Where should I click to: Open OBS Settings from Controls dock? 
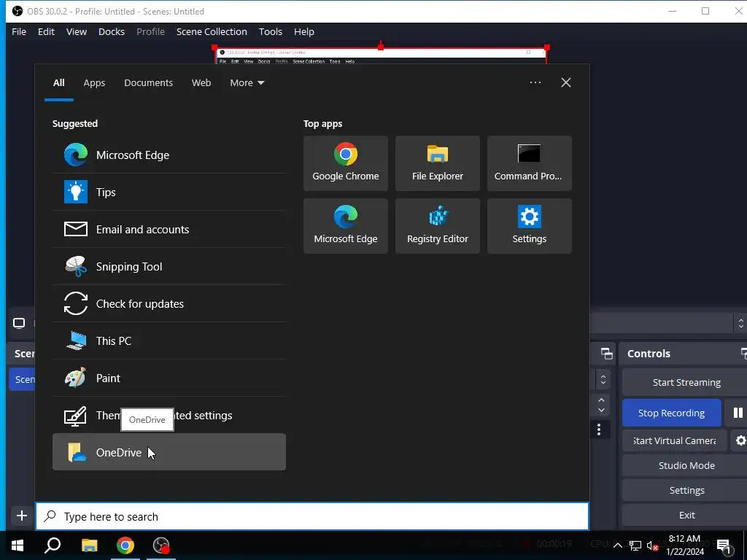point(686,490)
